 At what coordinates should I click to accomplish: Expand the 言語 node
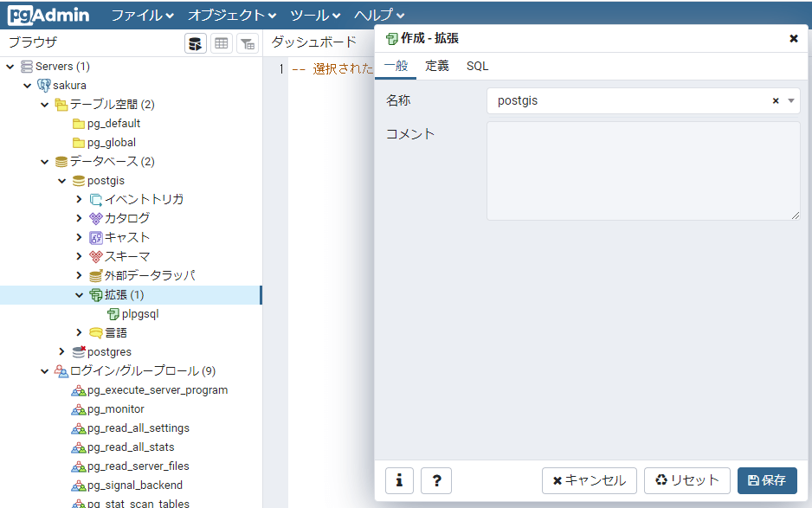79,332
